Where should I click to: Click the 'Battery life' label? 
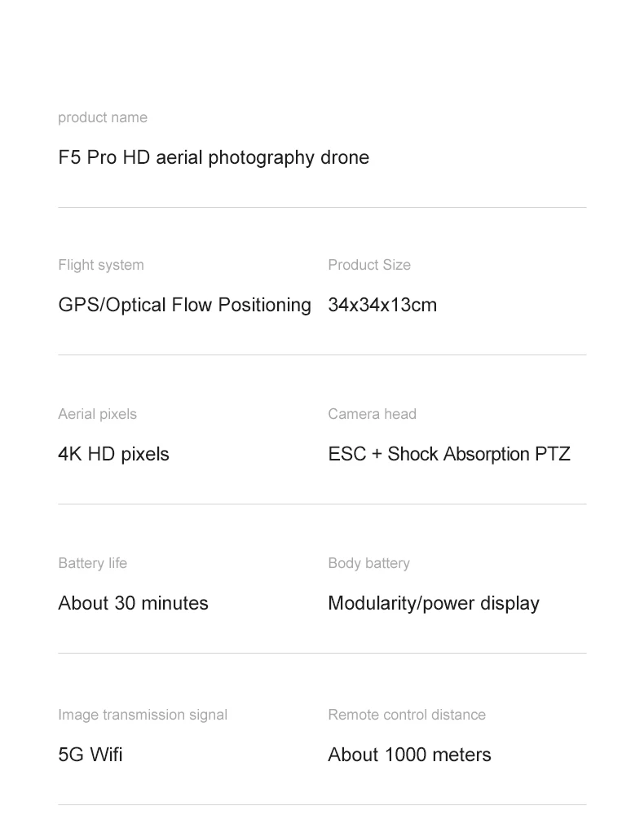pos(92,563)
